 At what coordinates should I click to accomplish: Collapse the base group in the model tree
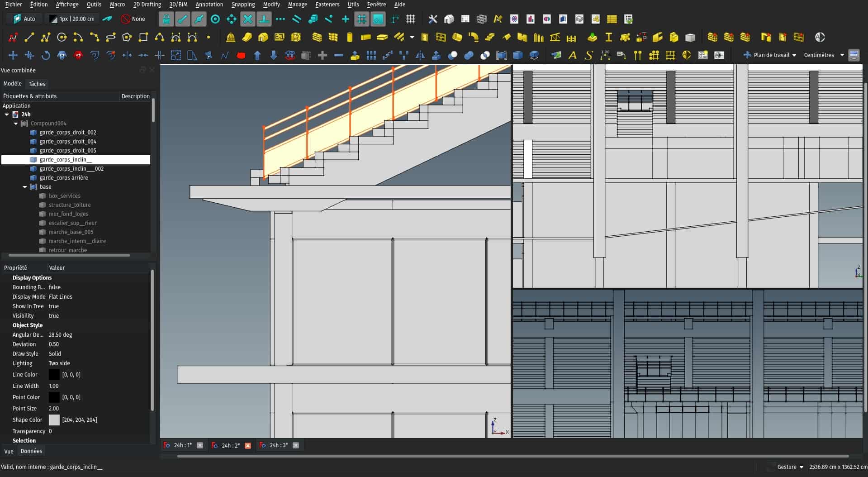click(x=25, y=187)
